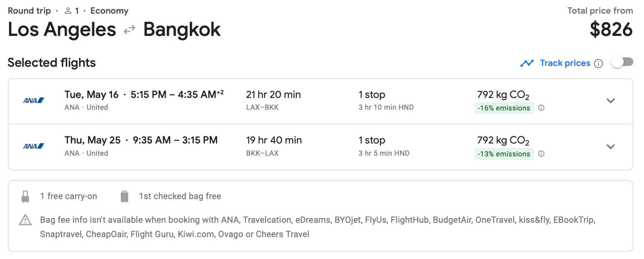Click the passenger count person icon

pos(68,11)
